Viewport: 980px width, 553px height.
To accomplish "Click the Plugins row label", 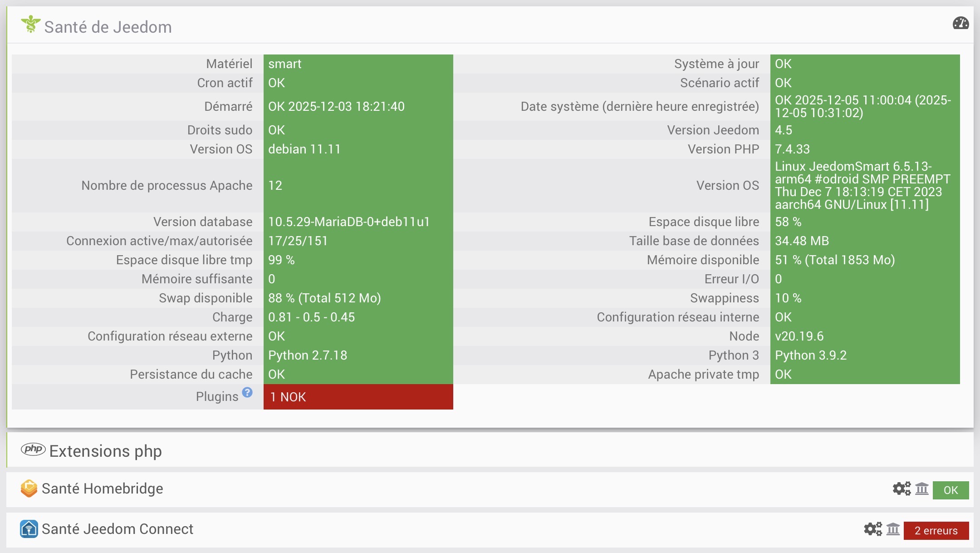I will [x=217, y=397].
